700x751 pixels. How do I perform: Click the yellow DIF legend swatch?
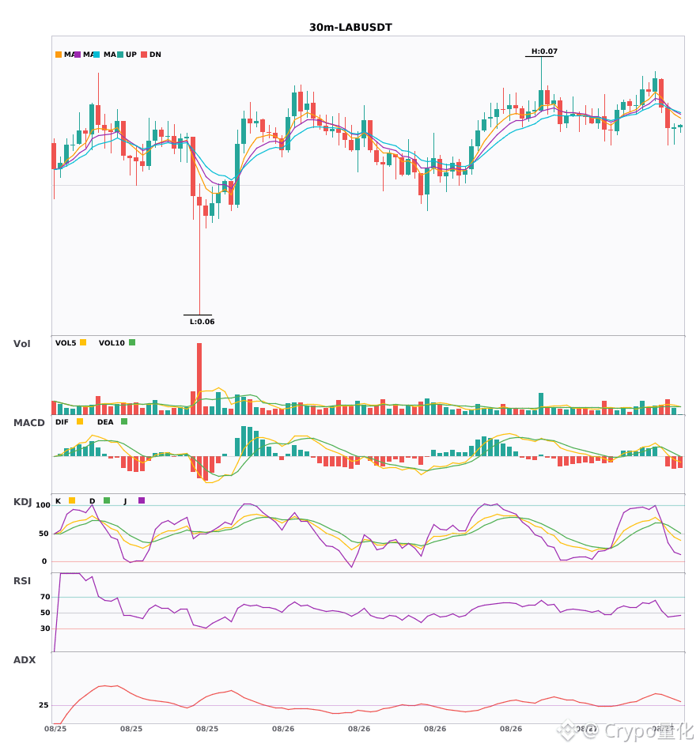coord(80,421)
